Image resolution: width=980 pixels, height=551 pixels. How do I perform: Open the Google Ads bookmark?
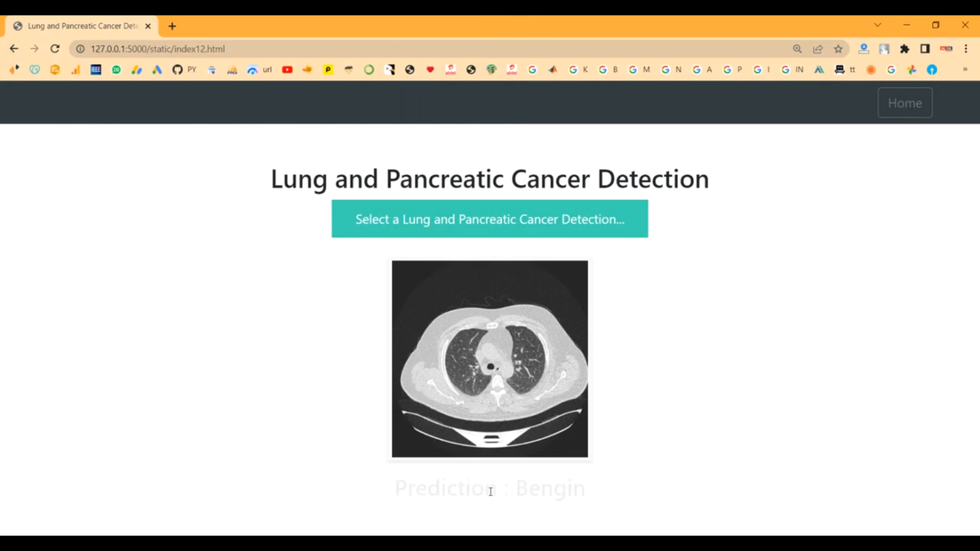(x=157, y=70)
